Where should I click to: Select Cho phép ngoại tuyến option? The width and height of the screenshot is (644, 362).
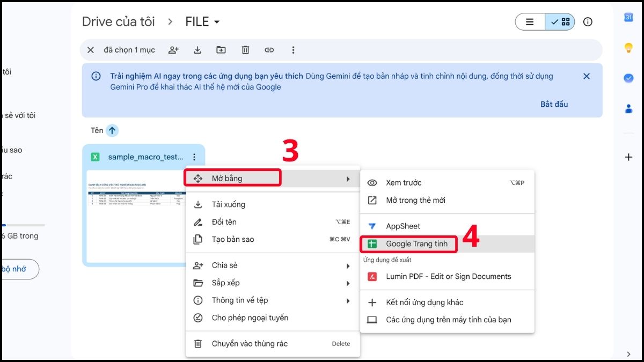pyautogui.click(x=273, y=317)
